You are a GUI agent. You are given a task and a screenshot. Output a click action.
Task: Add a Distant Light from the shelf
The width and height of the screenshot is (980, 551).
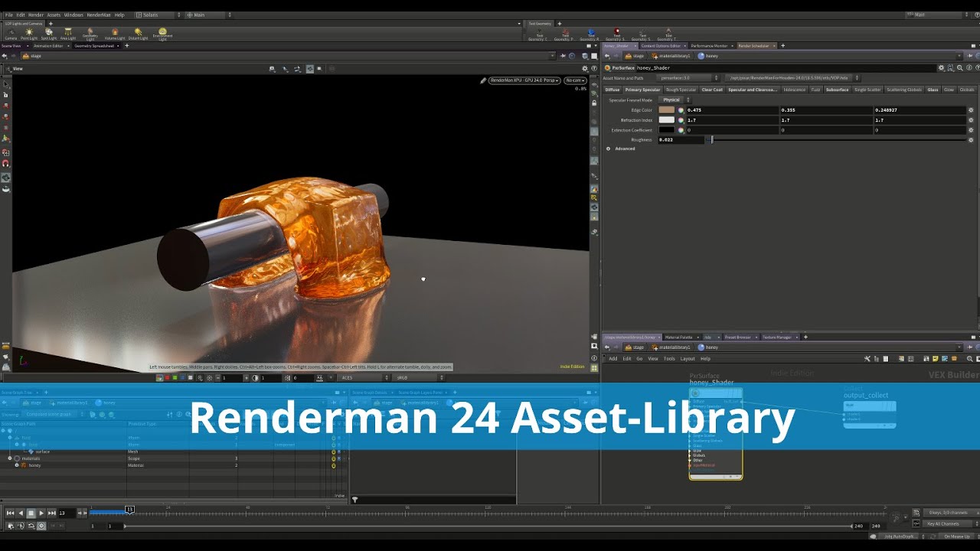point(138,34)
